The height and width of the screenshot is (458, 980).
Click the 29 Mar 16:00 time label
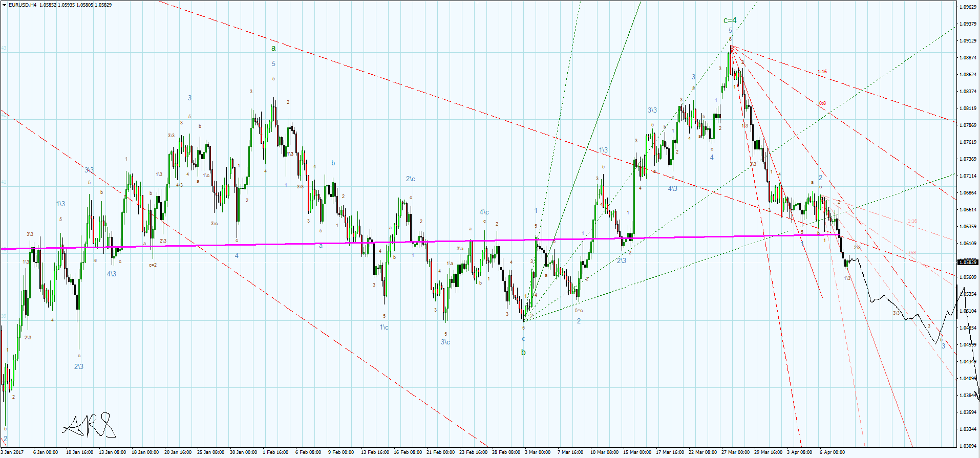[x=768, y=452]
